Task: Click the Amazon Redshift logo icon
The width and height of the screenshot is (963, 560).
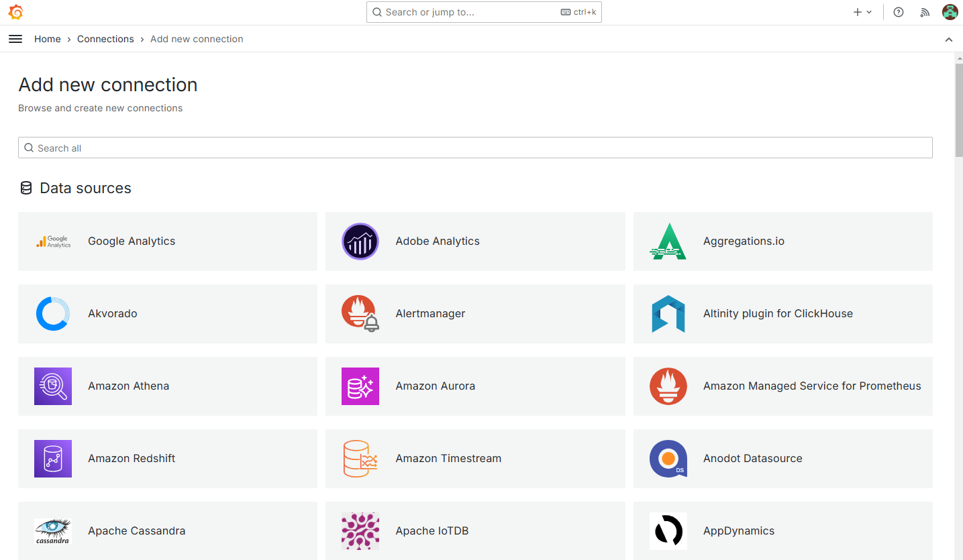Action: (53, 459)
